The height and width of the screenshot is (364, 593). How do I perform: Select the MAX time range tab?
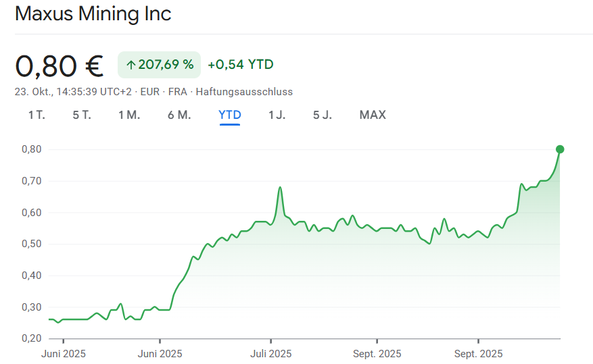click(x=373, y=115)
